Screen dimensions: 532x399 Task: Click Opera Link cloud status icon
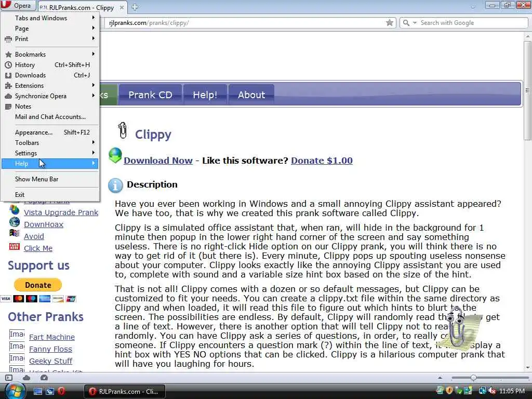(26, 378)
